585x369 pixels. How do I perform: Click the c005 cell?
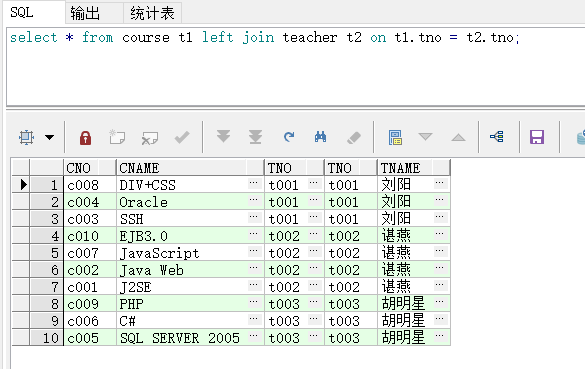click(x=90, y=338)
